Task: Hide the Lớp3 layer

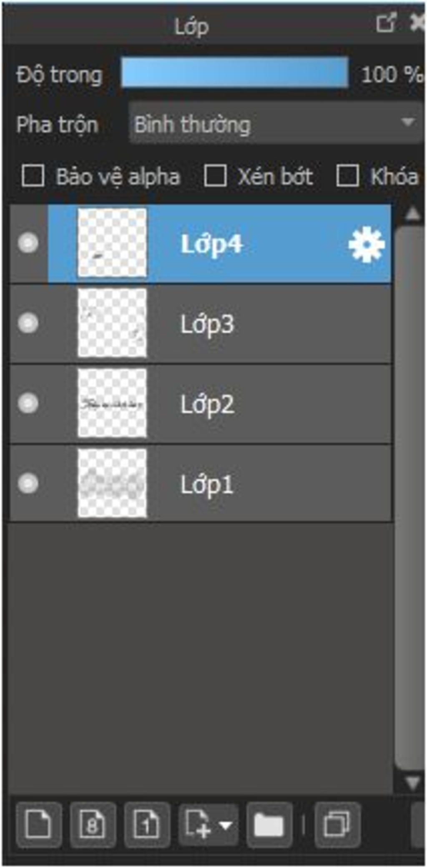Action: 28,323
